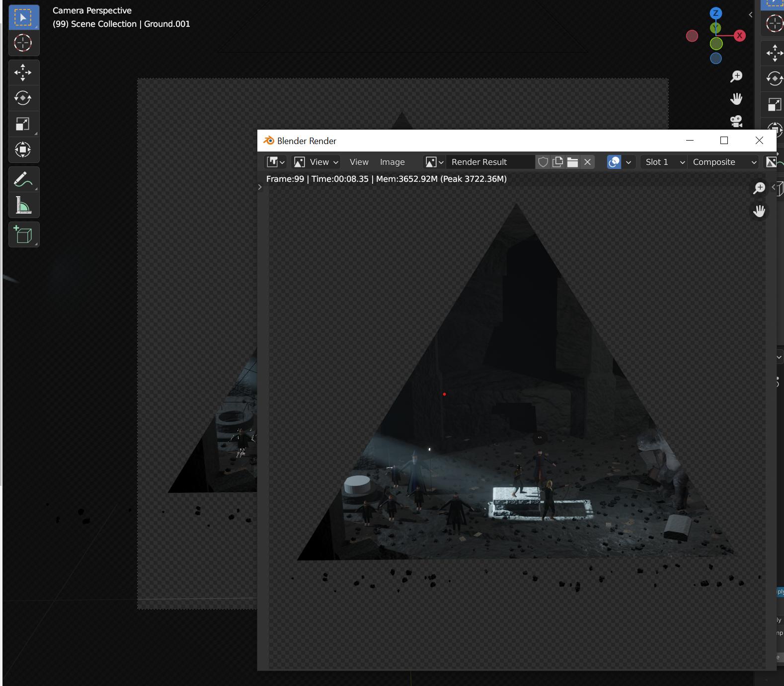Maximize the Blender Render window

(x=724, y=141)
